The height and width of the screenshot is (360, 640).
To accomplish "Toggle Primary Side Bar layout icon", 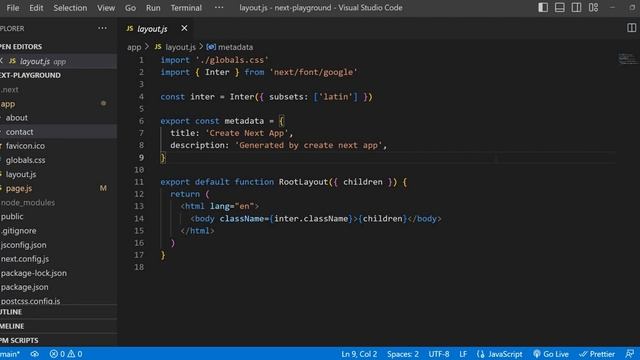I will [x=543, y=7].
